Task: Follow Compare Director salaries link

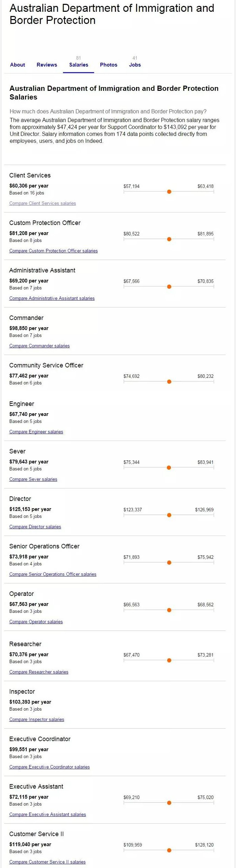Action: click(35, 527)
